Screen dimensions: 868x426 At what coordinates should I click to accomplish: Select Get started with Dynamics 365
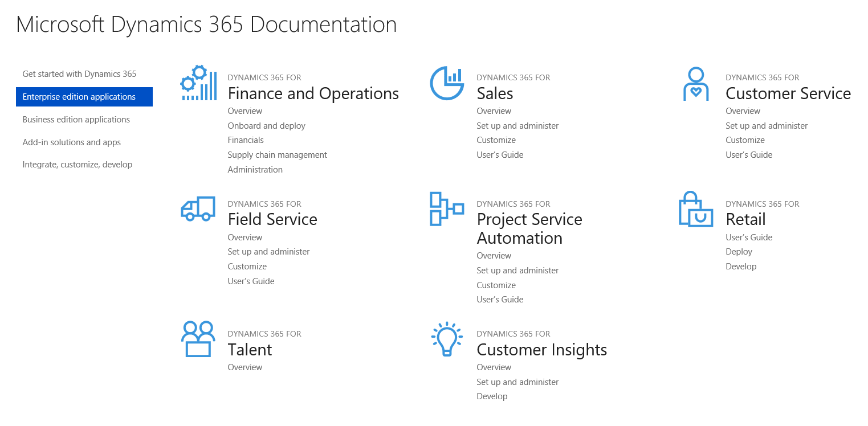tap(79, 74)
